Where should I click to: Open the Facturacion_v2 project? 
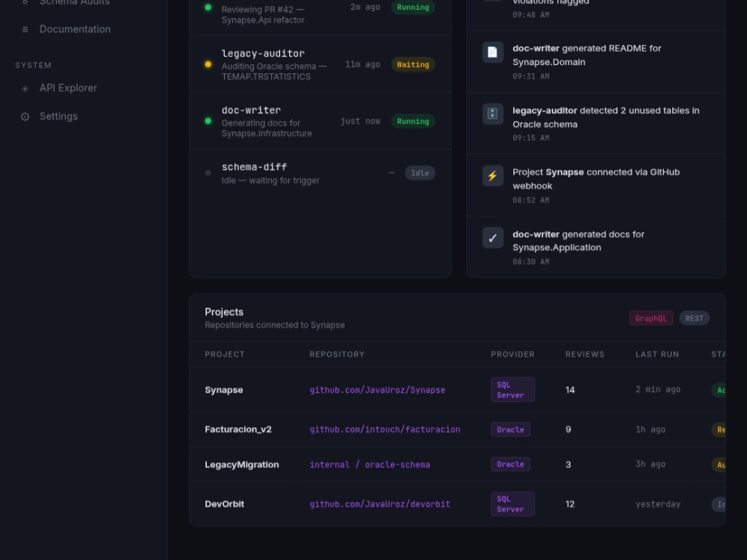point(238,429)
